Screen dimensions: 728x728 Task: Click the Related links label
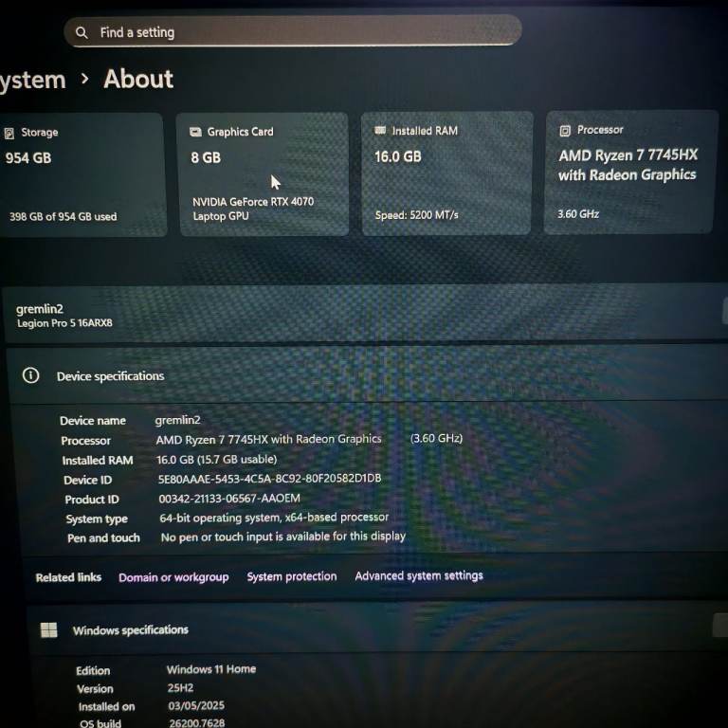[x=68, y=577]
